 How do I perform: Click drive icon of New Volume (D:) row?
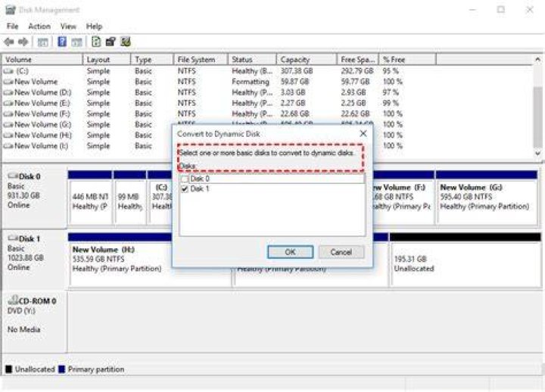(8, 93)
